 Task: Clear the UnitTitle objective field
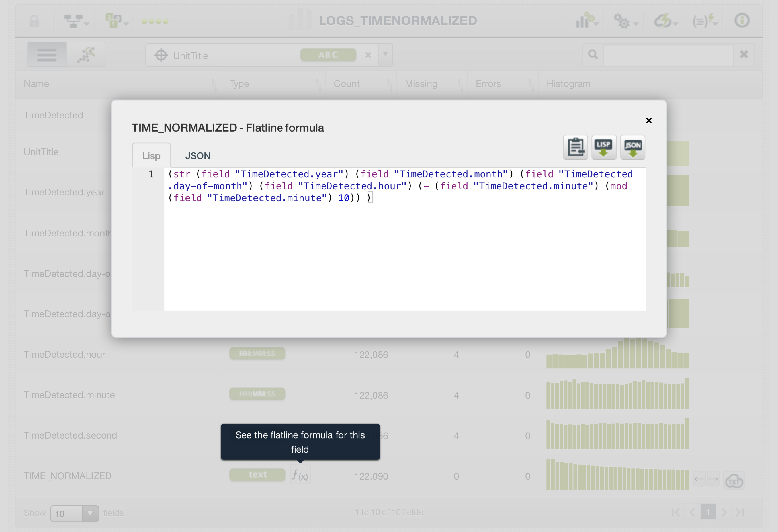pos(368,55)
